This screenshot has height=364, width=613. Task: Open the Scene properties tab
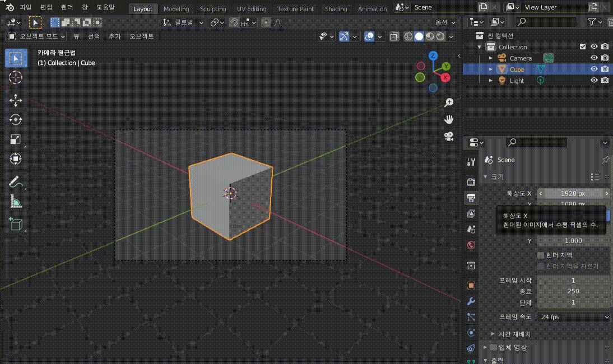[x=471, y=229]
